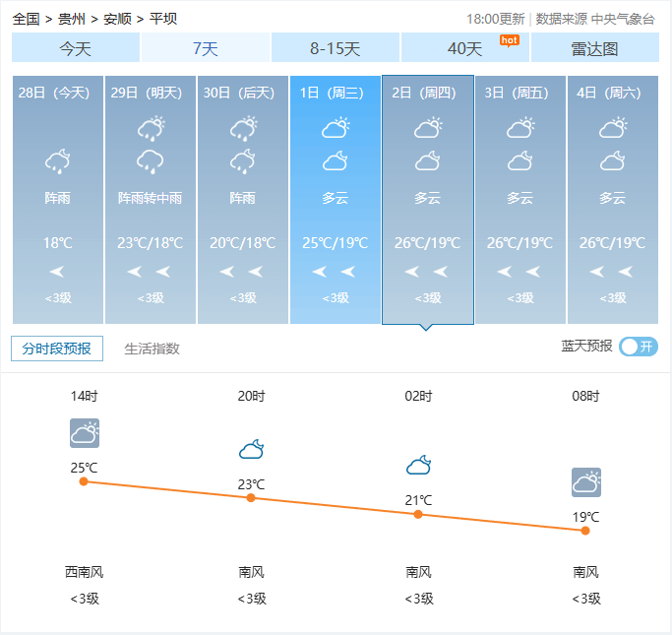Click the 02时 21℃ point on temperature line
Viewport: 672px width, 635px height.
click(x=418, y=514)
